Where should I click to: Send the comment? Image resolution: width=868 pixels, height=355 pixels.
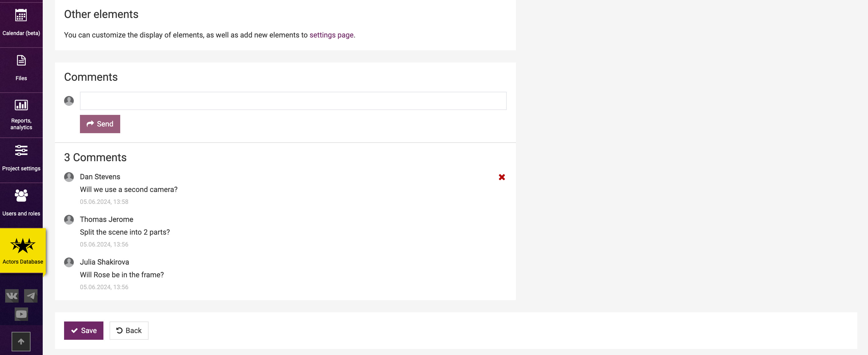100,124
